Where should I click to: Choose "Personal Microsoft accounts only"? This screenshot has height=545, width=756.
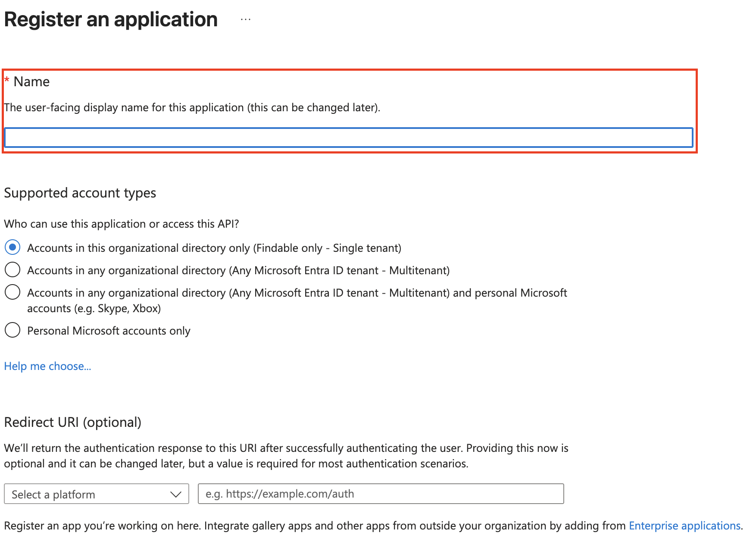(12, 330)
